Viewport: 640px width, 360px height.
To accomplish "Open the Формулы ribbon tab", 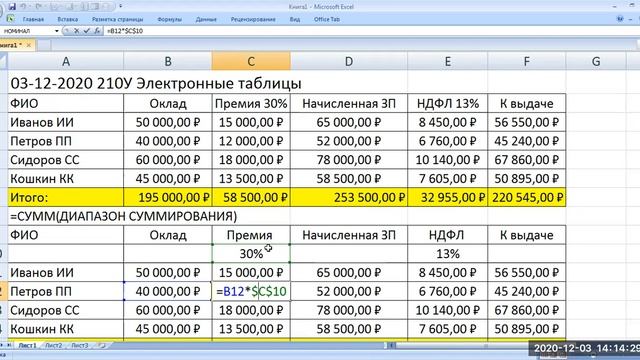I will point(169,19).
